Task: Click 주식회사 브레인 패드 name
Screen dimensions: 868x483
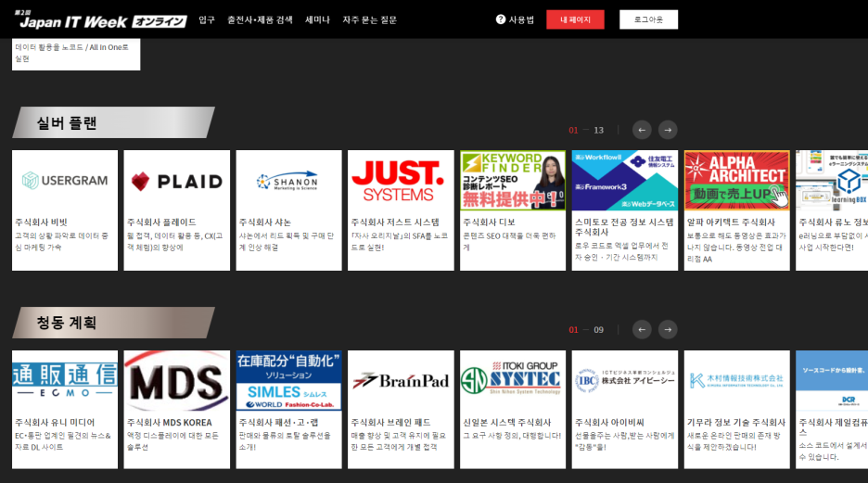Action: [x=390, y=423]
